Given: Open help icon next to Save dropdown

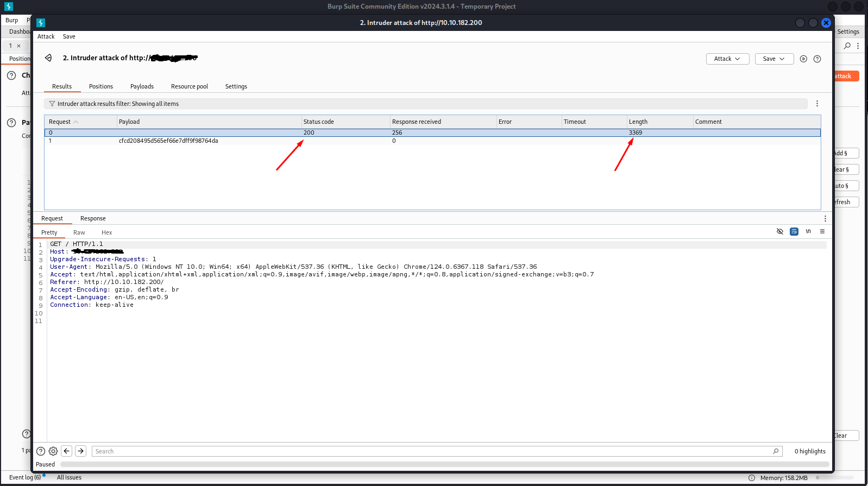Looking at the screenshot, I should pyautogui.click(x=817, y=59).
